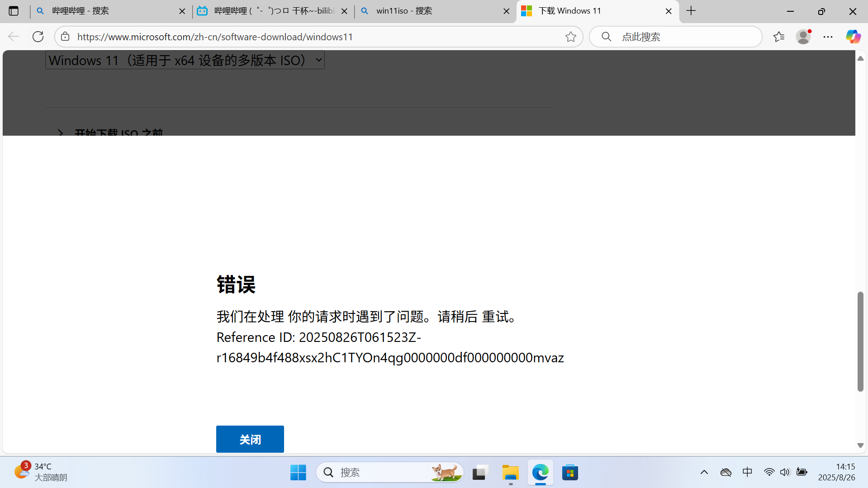Click the page vertical scrollbar thumb
868x488 pixels.
pos(860,341)
